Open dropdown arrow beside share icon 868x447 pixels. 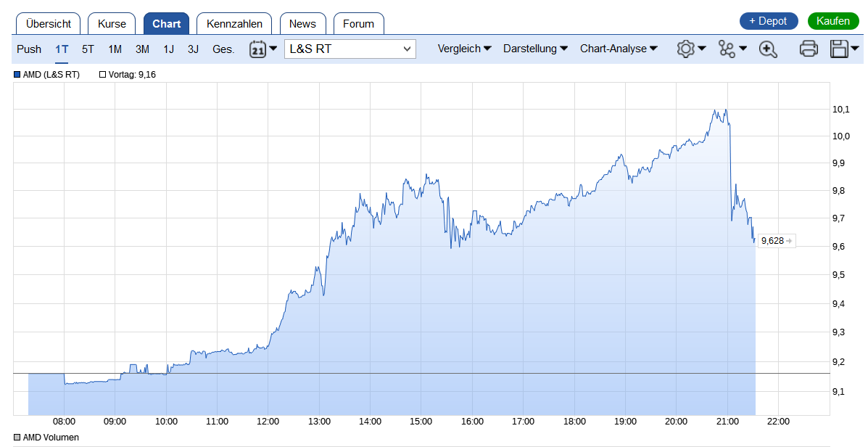pyautogui.click(x=743, y=48)
